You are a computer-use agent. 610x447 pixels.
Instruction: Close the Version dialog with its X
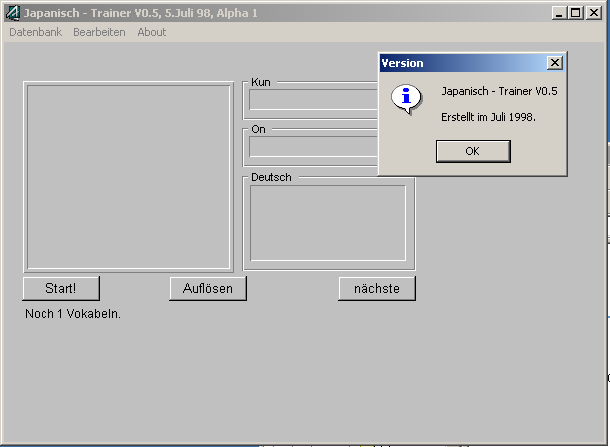coord(555,63)
